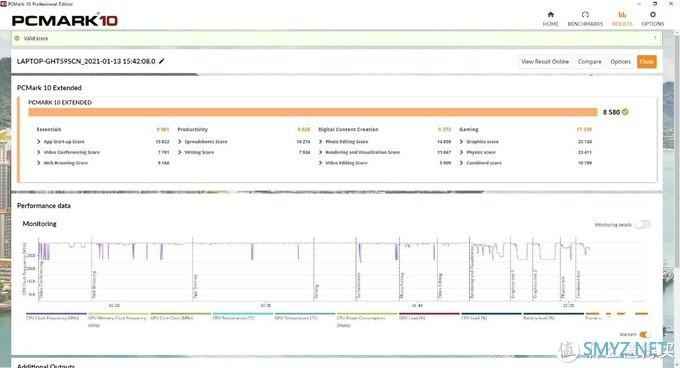
Task: Click the Compare button
Action: [589, 62]
